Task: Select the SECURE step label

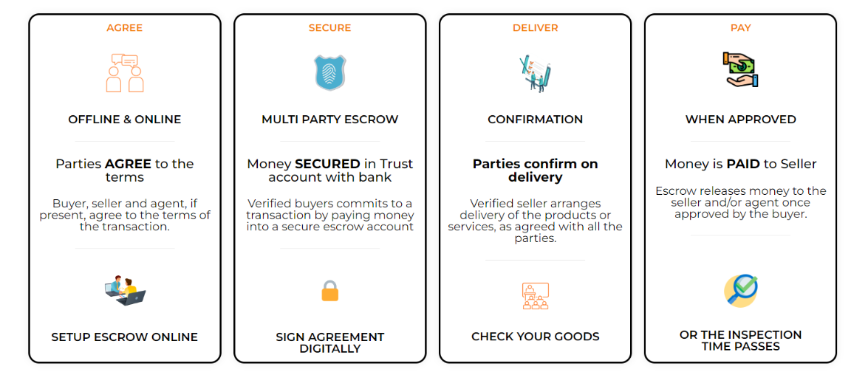Action: [x=330, y=28]
